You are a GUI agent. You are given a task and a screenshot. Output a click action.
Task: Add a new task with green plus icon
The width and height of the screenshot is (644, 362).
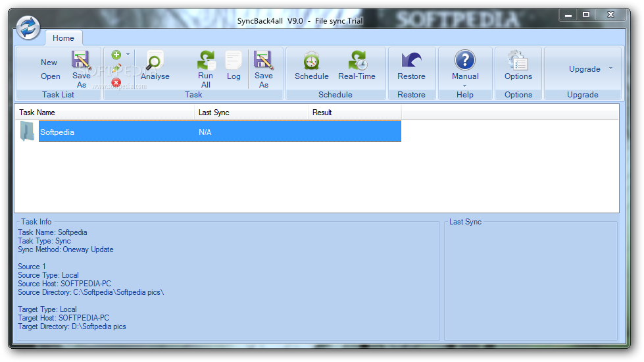(x=116, y=55)
